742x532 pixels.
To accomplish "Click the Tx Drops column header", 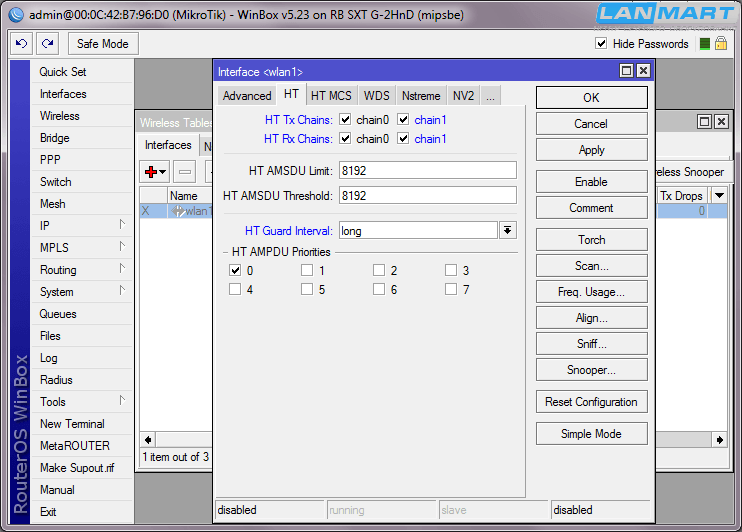I will (x=681, y=195).
